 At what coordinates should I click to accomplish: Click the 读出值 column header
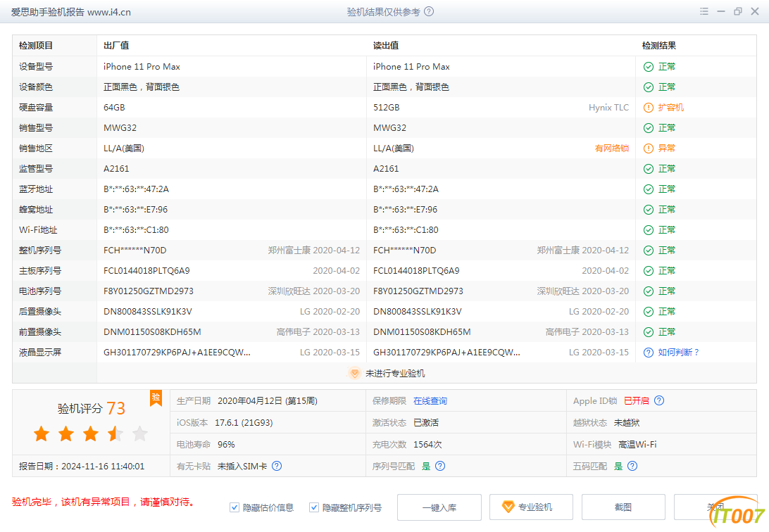pyautogui.click(x=386, y=46)
